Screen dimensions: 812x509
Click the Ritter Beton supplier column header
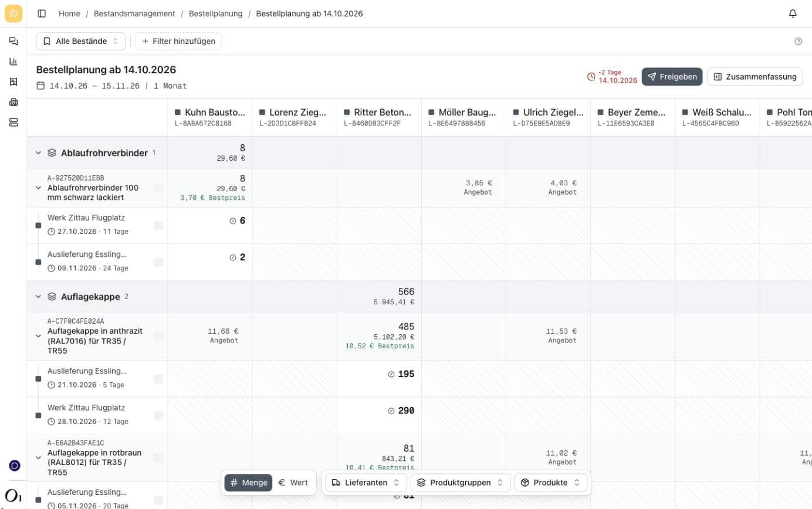tap(379, 117)
